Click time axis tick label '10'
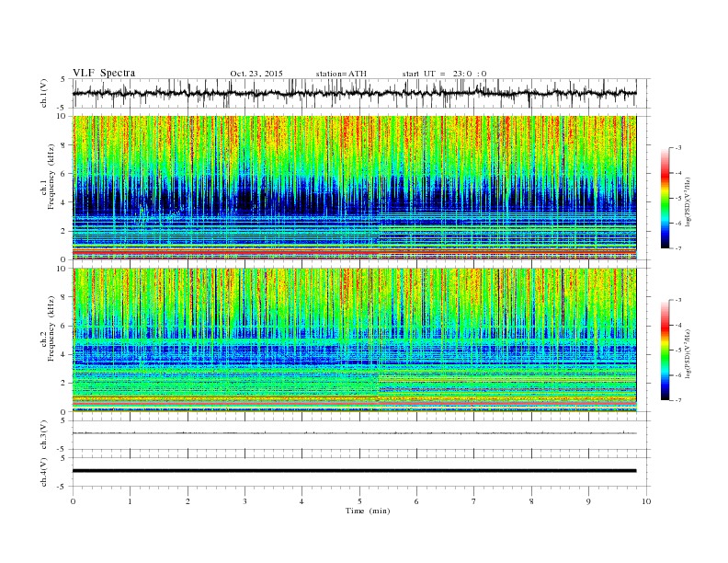 pyautogui.click(x=646, y=501)
